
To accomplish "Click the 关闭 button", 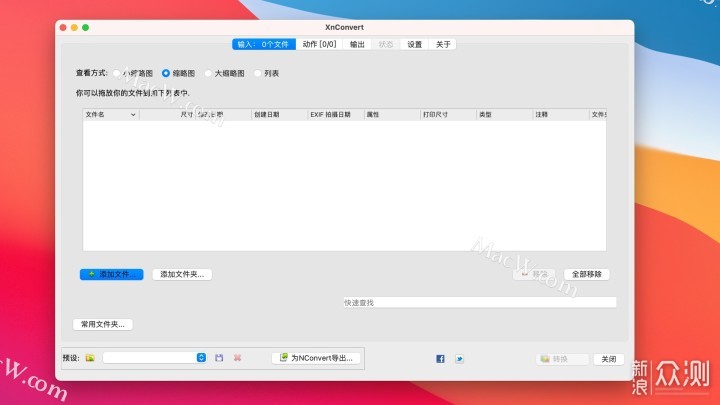I will coord(608,359).
